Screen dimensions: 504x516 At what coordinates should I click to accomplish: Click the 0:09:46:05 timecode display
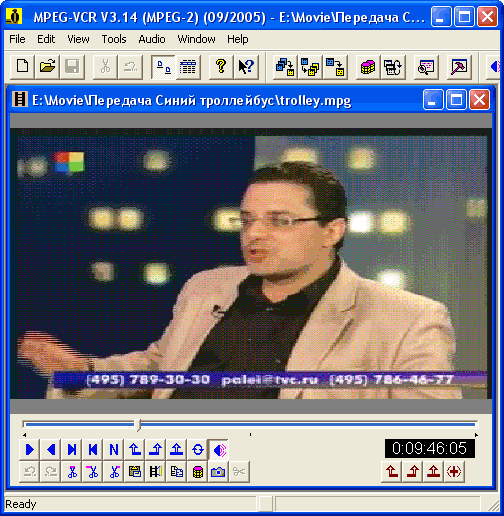coord(430,448)
